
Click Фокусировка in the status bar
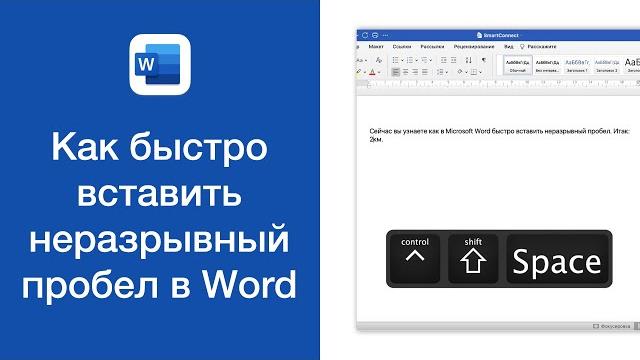(611, 326)
